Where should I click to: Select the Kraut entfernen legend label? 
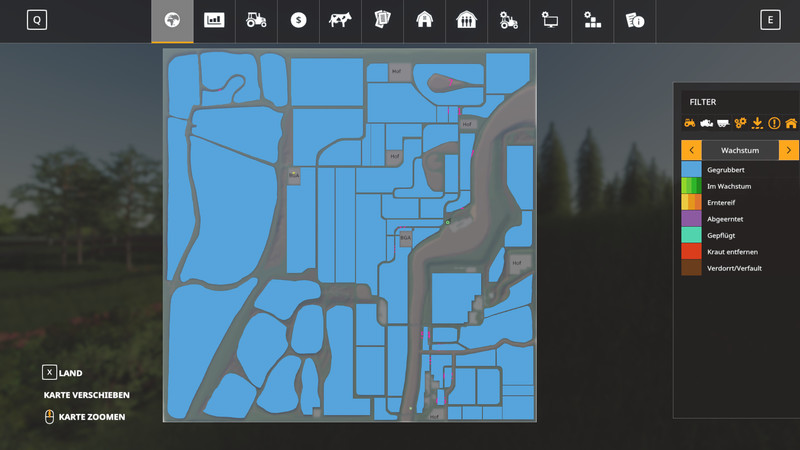coord(732,252)
